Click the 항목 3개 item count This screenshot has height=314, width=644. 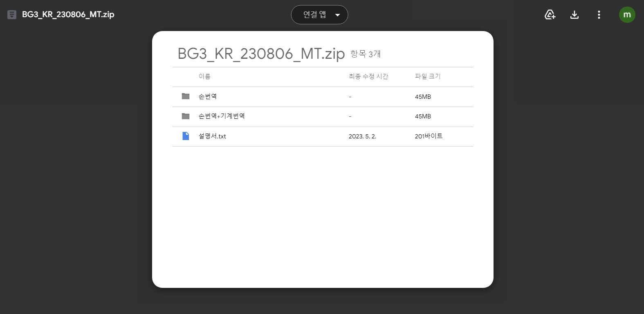(366, 54)
